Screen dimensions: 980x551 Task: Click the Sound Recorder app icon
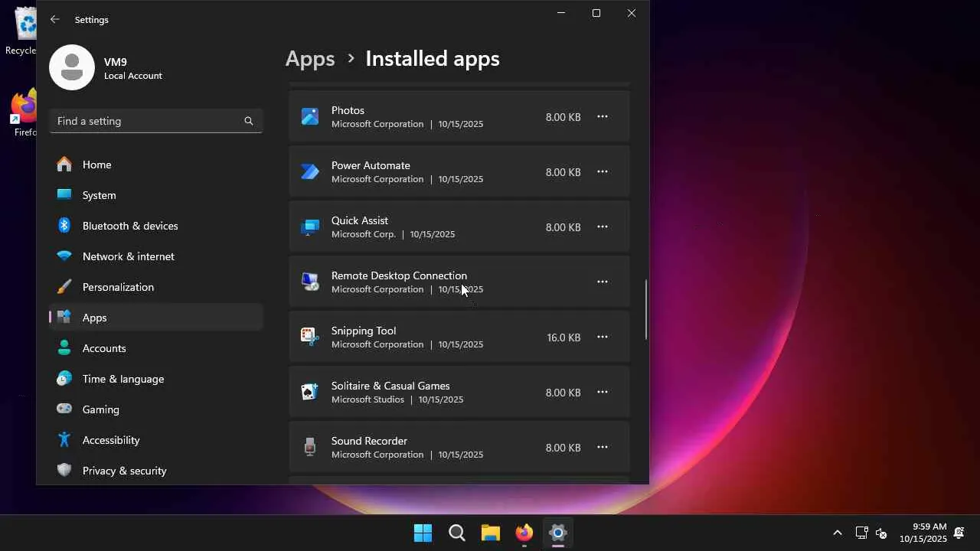point(310,448)
